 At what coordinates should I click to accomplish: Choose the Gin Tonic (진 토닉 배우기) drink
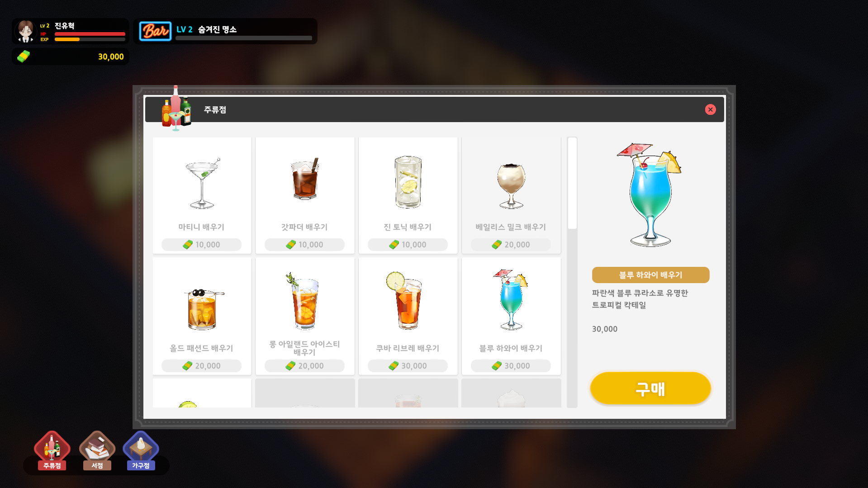tap(408, 195)
